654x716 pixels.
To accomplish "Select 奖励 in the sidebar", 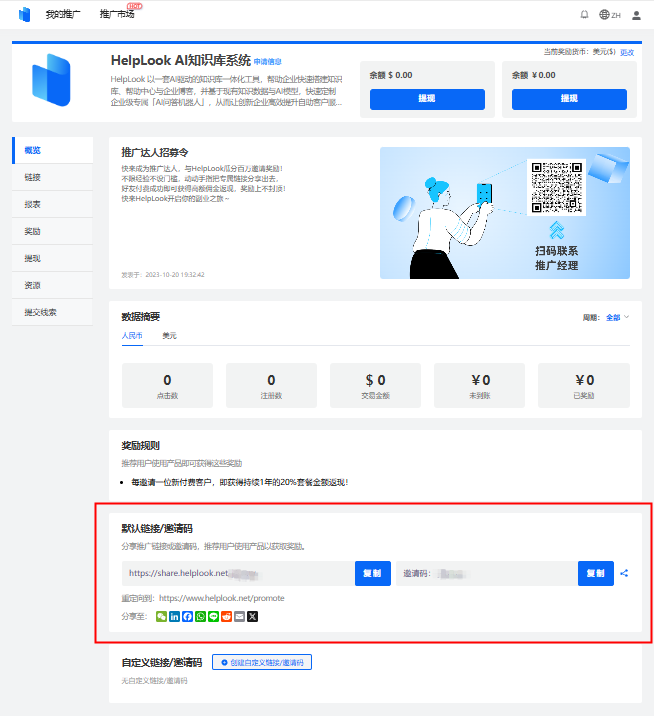I will point(53,231).
